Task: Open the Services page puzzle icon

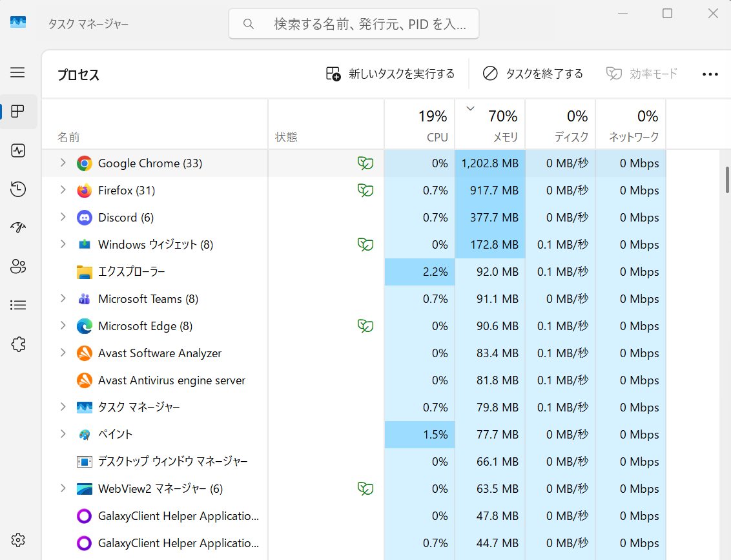Action: pos(18,344)
